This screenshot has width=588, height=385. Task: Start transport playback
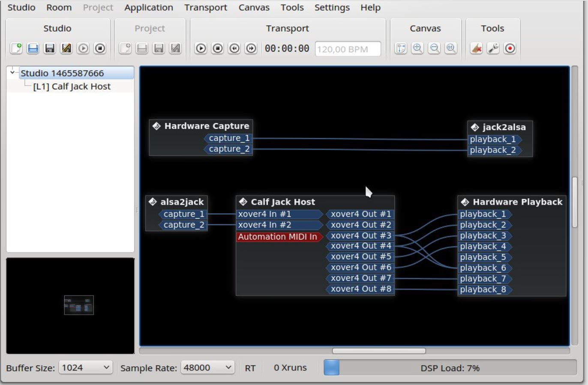(201, 48)
